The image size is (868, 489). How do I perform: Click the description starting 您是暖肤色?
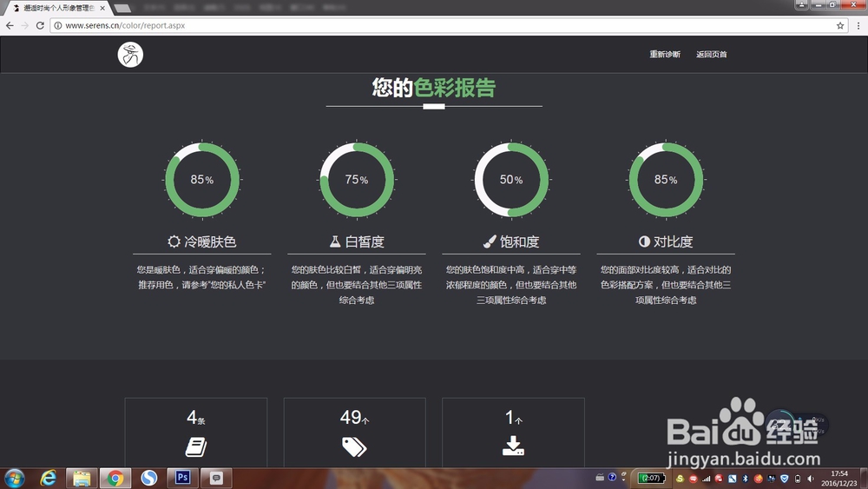pyautogui.click(x=202, y=277)
